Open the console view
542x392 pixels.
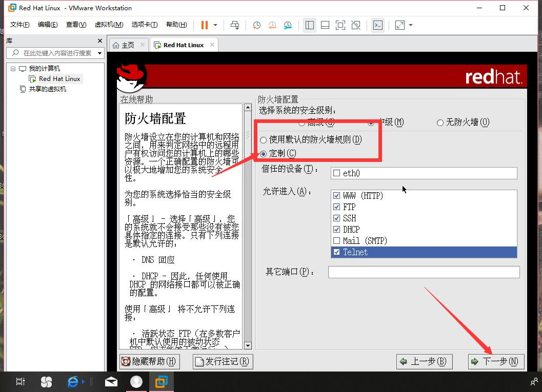point(378,25)
